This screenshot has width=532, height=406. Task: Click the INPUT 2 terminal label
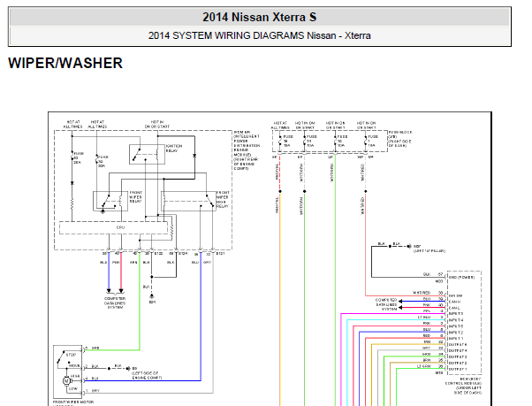(x=456, y=333)
